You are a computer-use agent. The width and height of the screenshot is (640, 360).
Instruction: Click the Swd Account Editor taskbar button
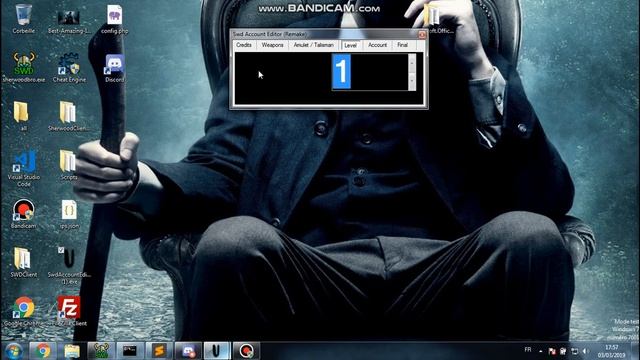click(x=217, y=351)
